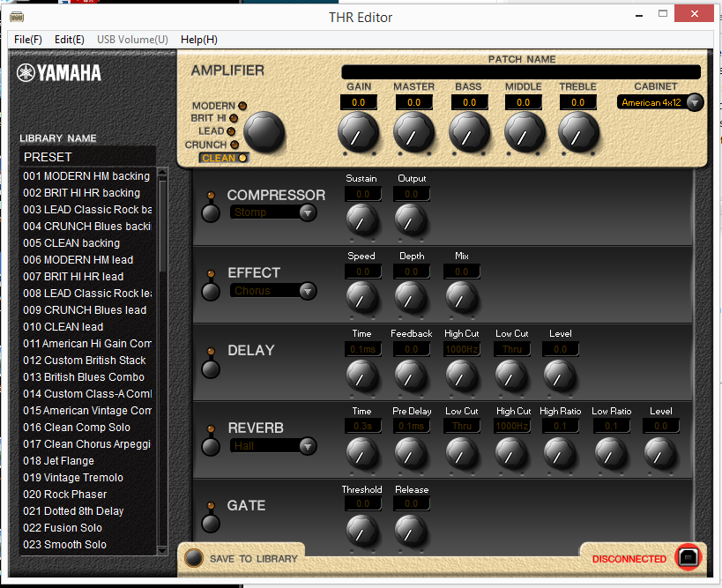
Task: Select the 005 CLEAN backing preset
Action: 71,243
